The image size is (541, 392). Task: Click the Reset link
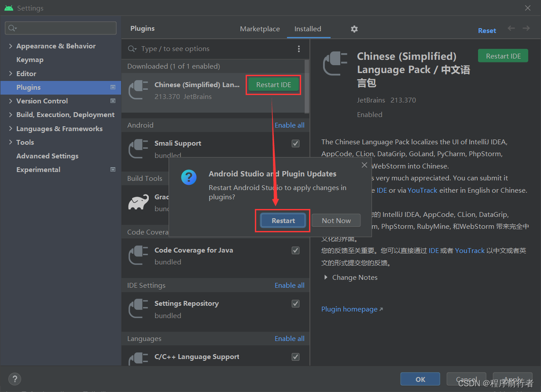487,30
